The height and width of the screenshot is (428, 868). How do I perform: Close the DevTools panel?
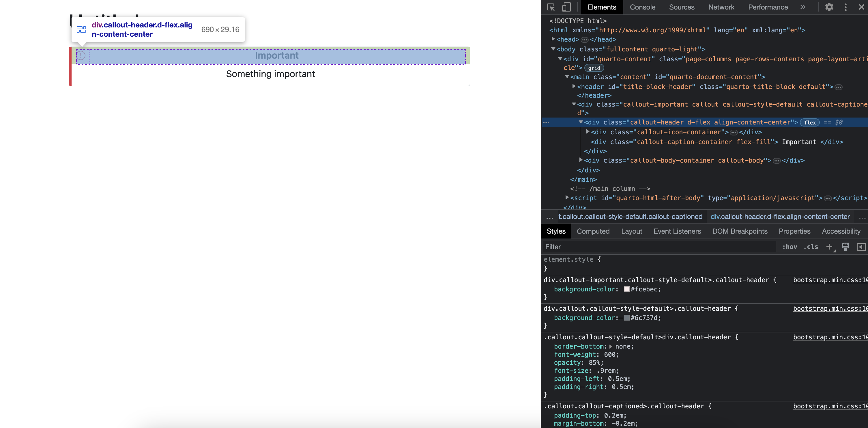pos(861,7)
